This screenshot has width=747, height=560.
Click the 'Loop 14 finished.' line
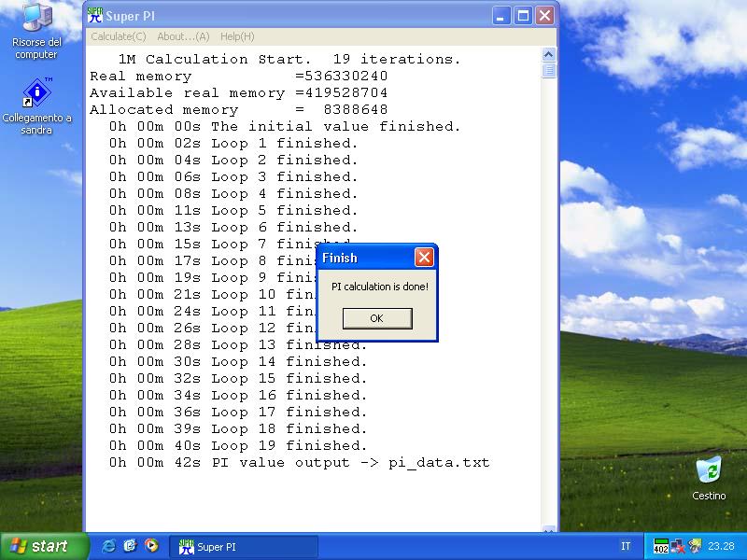[x=238, y=362]
